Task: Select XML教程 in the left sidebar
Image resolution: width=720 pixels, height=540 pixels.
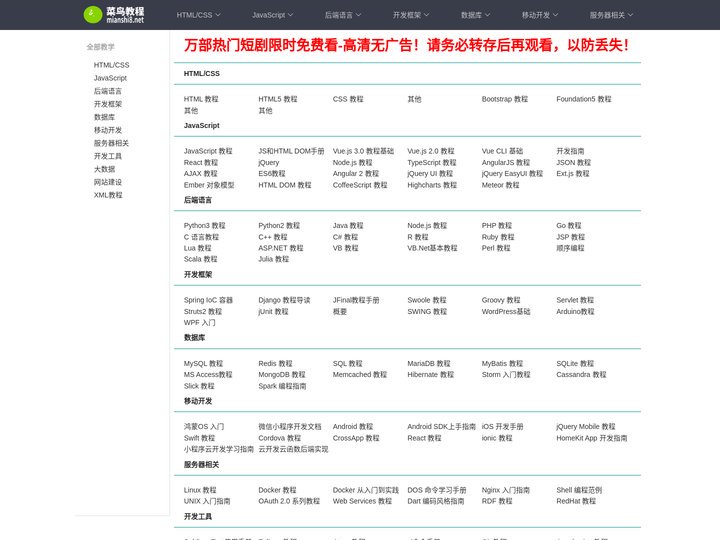Action: (x=108, y=195)
